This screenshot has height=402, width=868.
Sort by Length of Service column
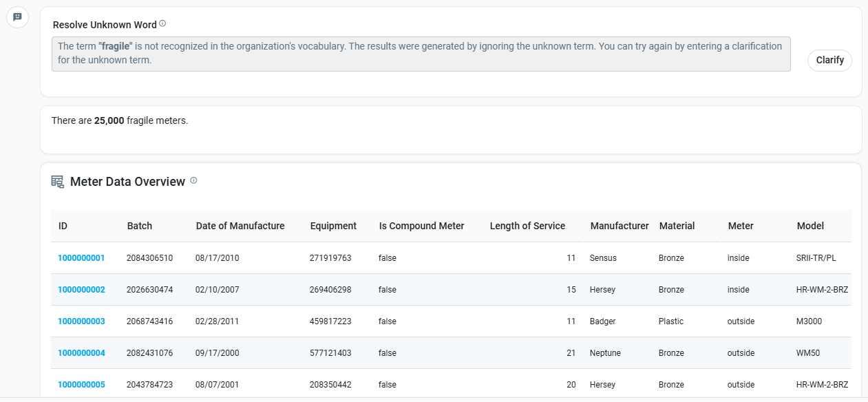527,226
